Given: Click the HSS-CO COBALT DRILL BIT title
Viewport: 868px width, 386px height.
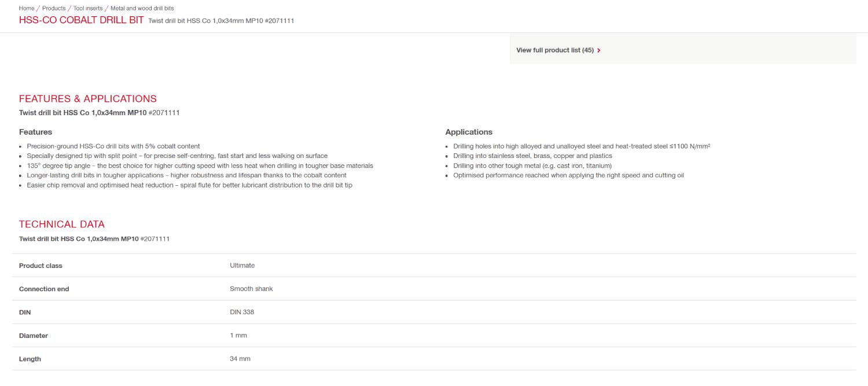Looking at the screenshot, I should pos(82,21).
